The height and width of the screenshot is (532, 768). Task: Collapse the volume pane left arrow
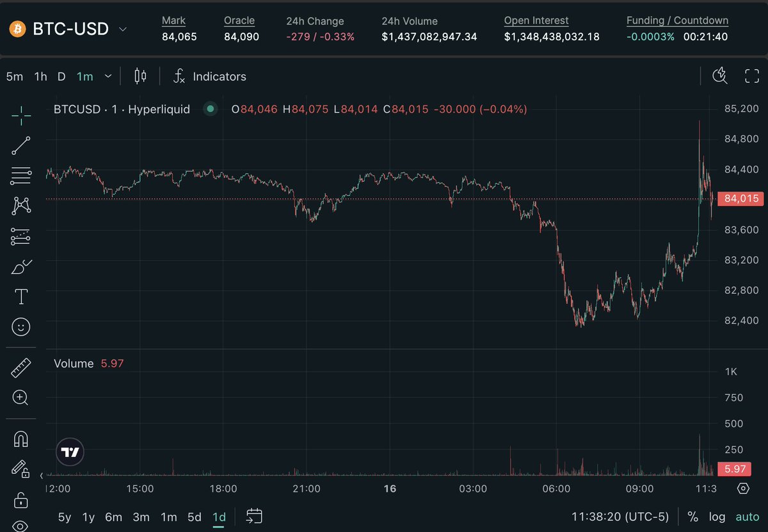pos(42,476)
